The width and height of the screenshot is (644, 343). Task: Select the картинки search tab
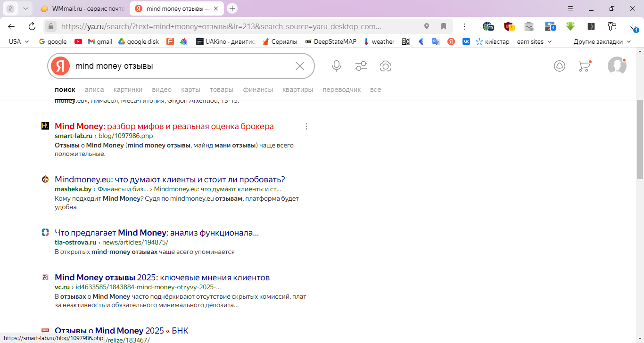point(128,90)
